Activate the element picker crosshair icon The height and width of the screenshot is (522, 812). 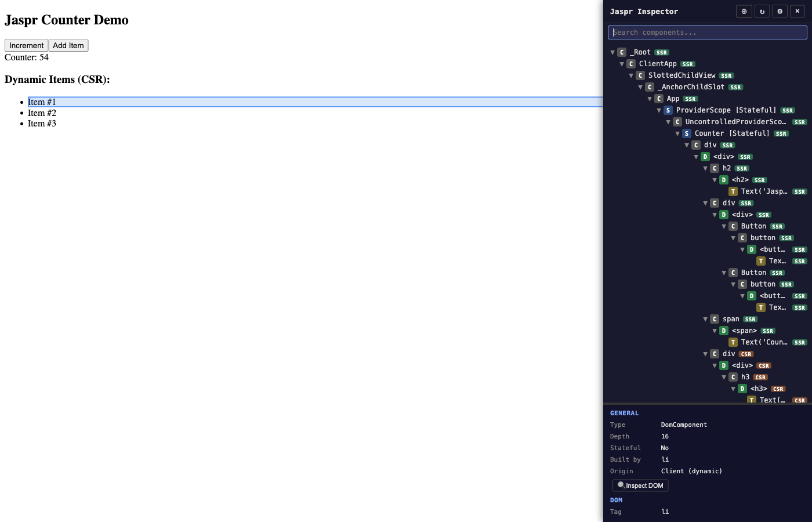point(744,11)
